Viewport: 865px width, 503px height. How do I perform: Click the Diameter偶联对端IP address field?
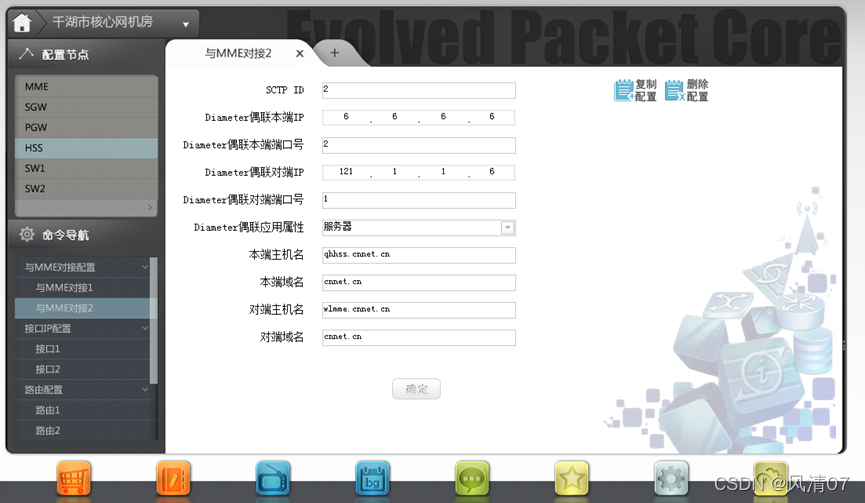pyautogui.click(x=419, y=173)
